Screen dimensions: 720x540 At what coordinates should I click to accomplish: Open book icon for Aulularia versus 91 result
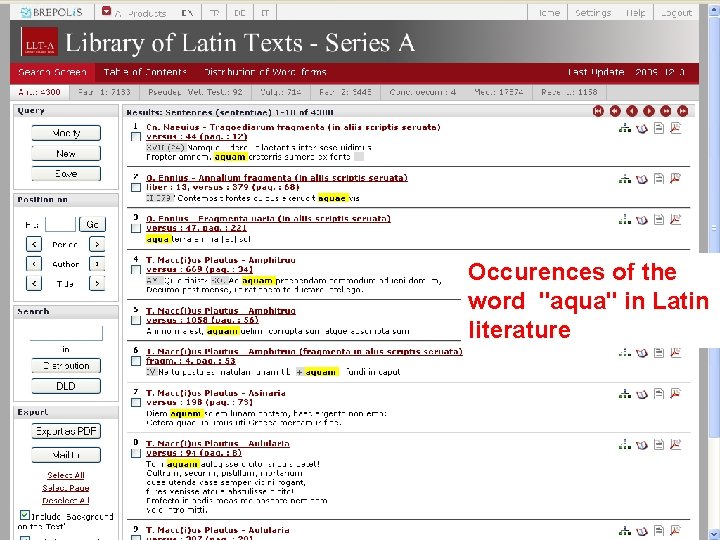[x=642, y=444]
